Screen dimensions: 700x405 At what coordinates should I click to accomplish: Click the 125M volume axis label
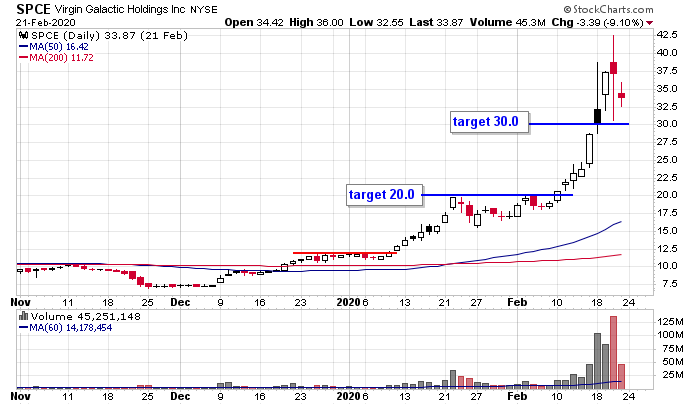pyautogui.click(x=670, y=321)
